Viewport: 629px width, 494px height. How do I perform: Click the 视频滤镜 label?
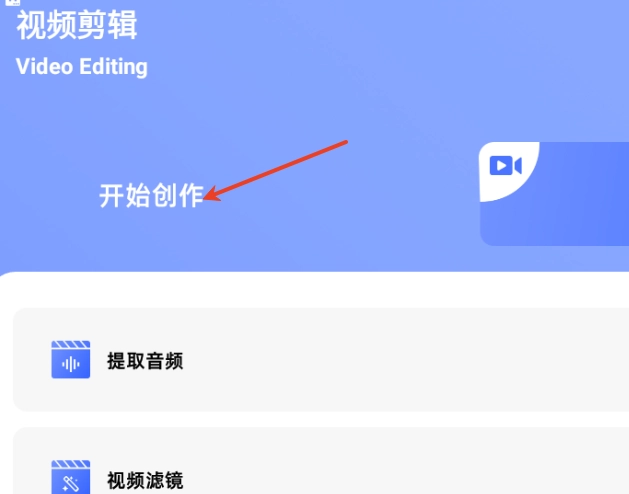(145, 480)
